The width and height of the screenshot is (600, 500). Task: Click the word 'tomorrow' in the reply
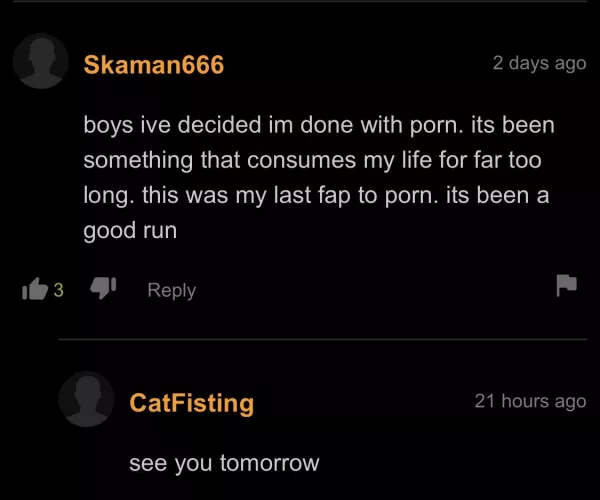pyautogui.click(x=269, y=463)
